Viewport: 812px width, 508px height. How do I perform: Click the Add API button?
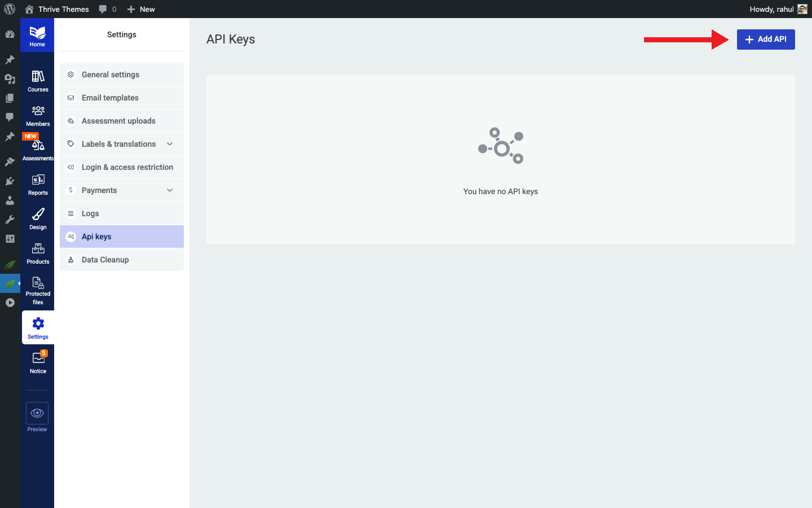(765, 39)
